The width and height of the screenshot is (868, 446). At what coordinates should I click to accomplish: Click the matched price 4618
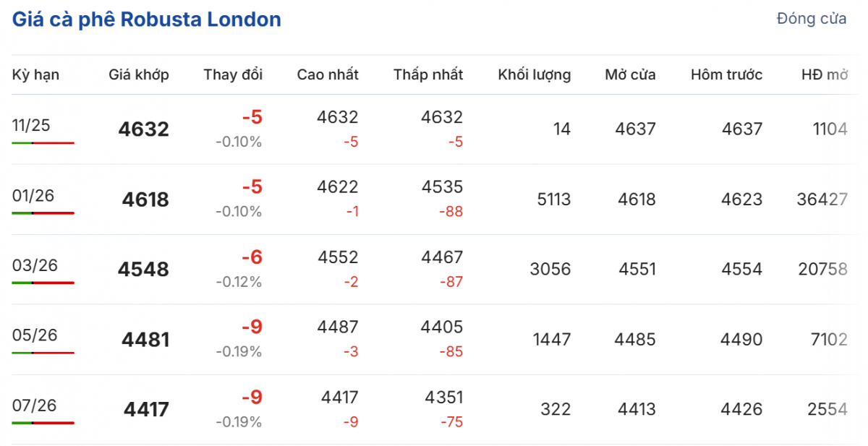coord(145,200)
